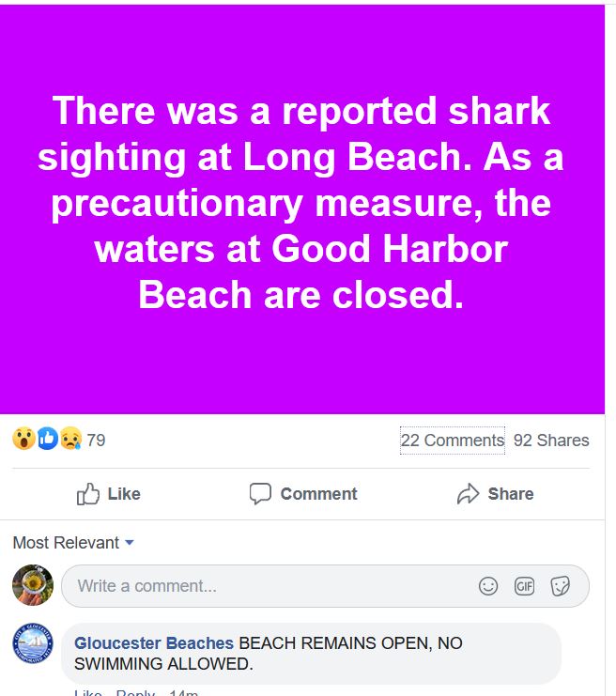Reply to the Gloucester Beaches comment
Viewport: 616px width, 696px height.
click(x=135, y=693)
